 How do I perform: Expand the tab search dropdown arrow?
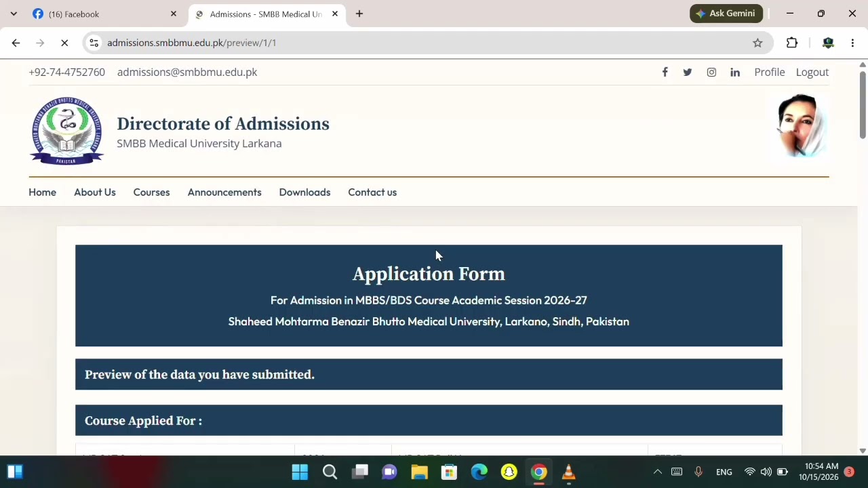(x=14, y=14)
